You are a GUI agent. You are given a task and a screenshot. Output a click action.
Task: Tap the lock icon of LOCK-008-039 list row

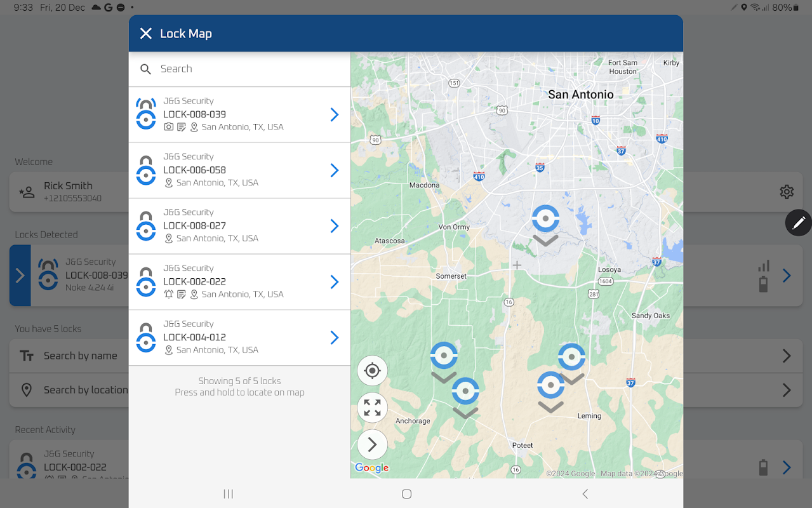click(146, 114)
